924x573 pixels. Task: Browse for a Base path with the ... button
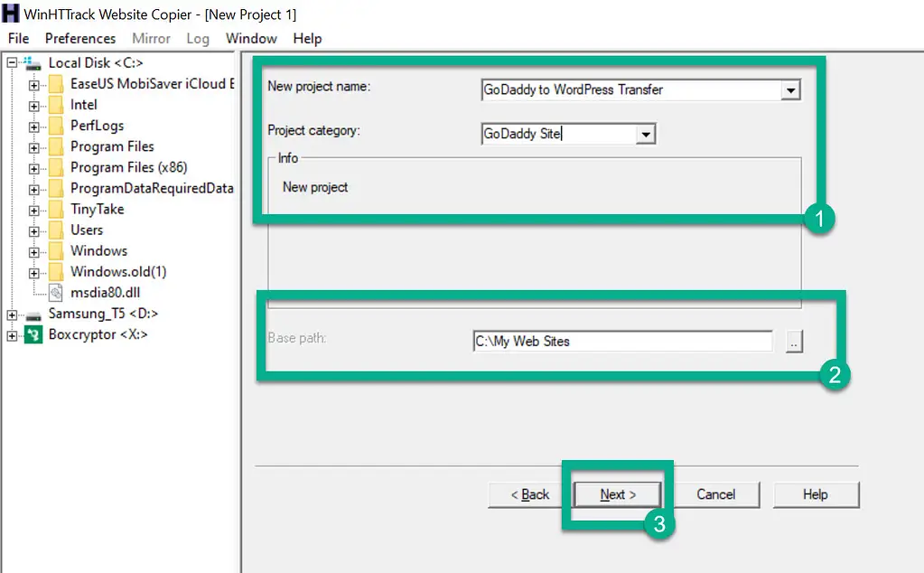[x=794, y=341]
